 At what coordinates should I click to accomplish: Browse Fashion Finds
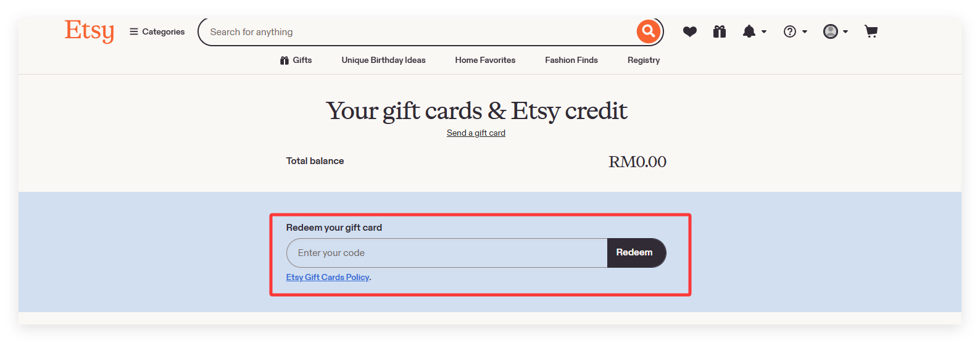pyautogui.click(x=571, y=60)
